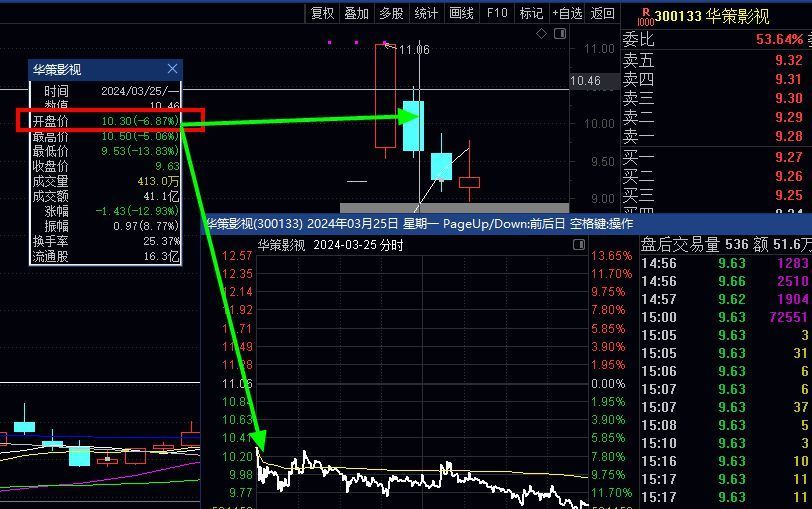Add stock via +自选 button
The width and height of the screenshot is (812, 509).
[567, 13]
